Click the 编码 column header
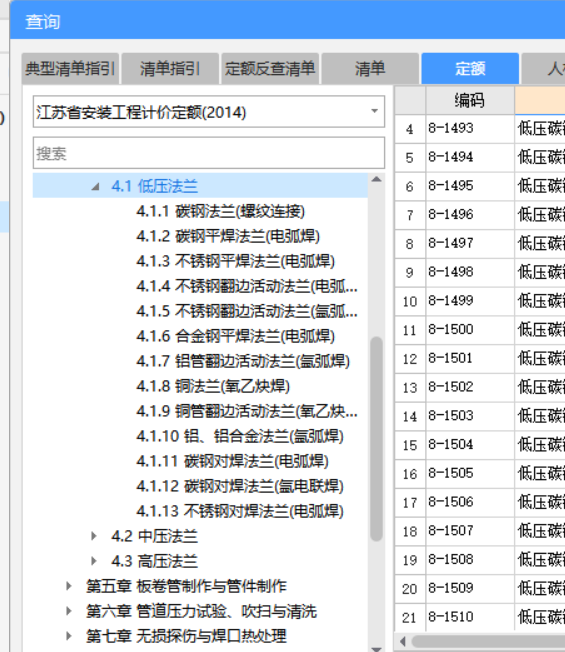The image size is (565, 652). 470,100
